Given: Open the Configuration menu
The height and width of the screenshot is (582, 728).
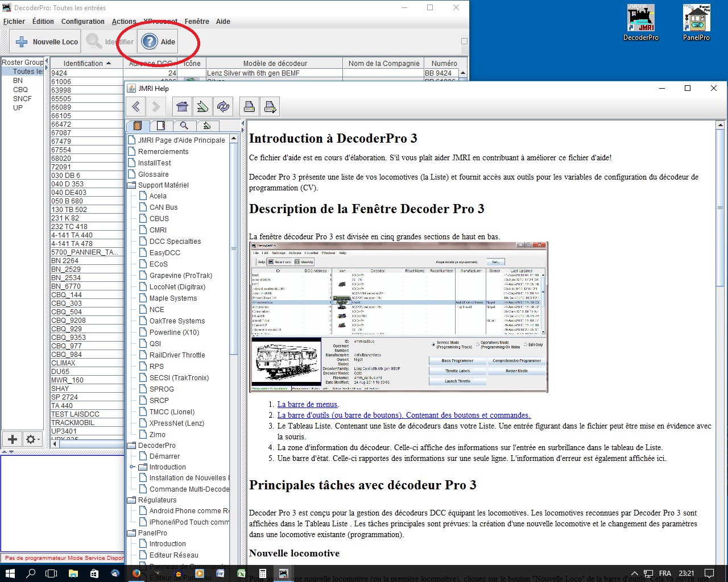Looking at the screenshot, I should [x=83, y=22].
